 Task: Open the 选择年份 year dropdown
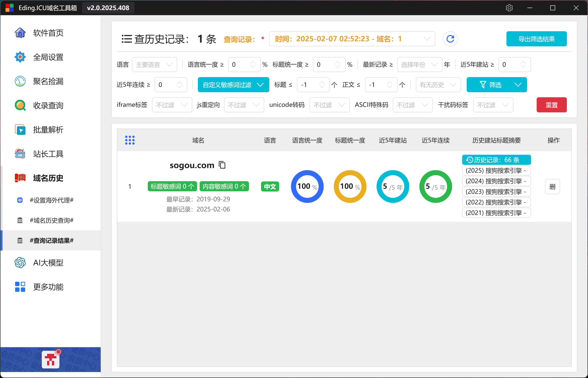[419, 65]
